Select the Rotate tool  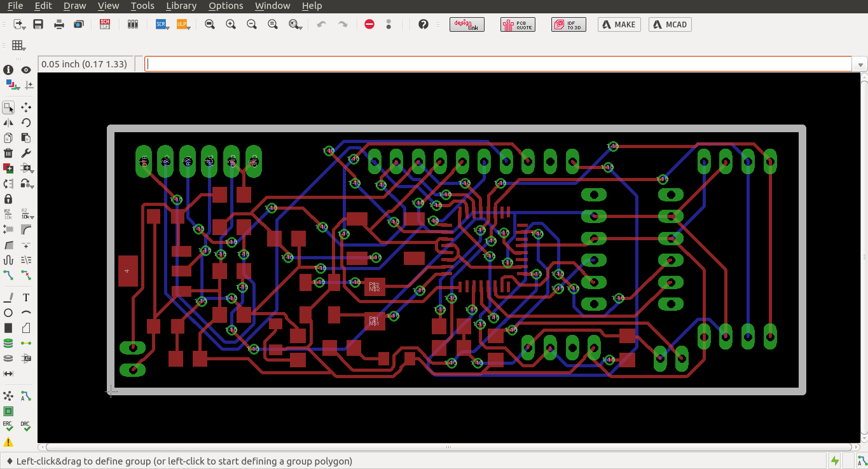[26, 123]
